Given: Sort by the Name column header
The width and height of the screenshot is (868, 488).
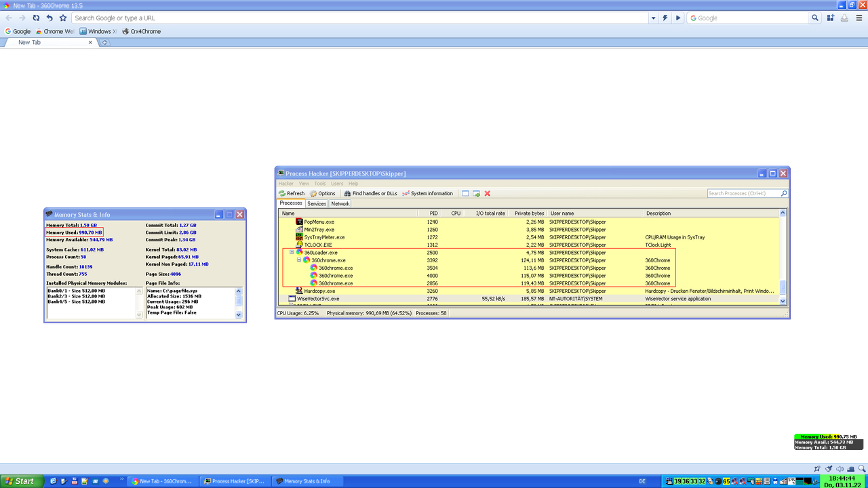Looking at the screenshot, I should (349, 213).
